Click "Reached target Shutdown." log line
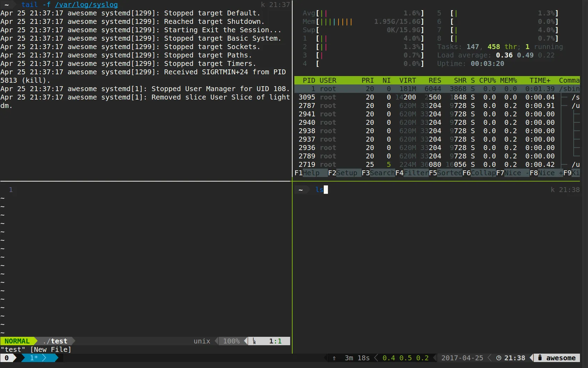Image resolution: width=588 pixels, height=368 pixels. (132, 21)
